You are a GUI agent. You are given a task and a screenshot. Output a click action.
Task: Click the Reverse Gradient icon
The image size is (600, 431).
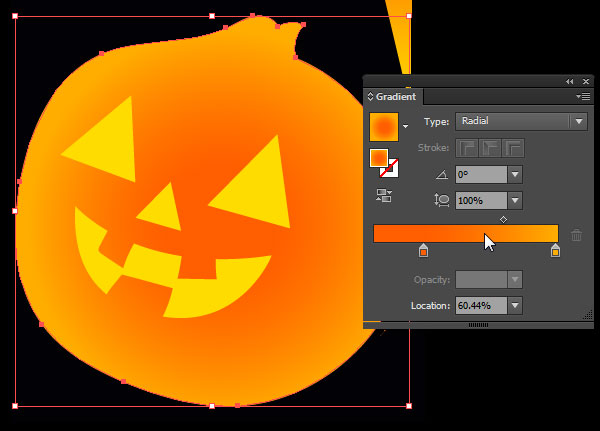click(x=384, y=195)
